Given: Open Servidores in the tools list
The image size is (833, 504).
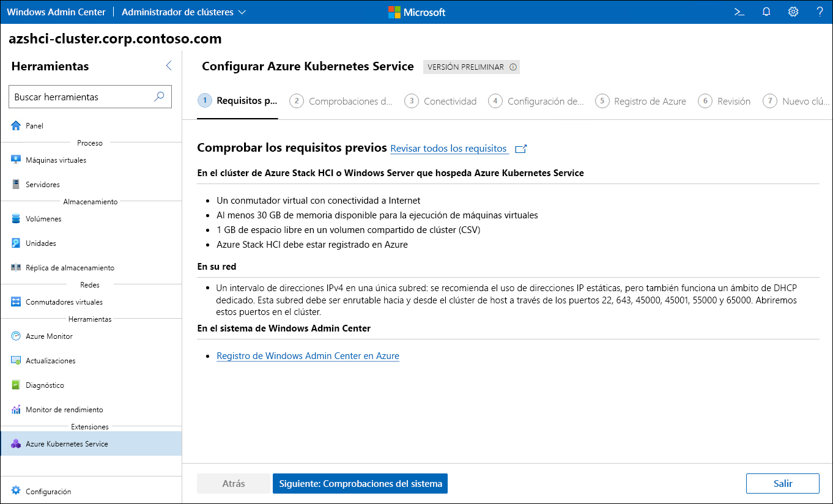Looking at the screenshot, I should tap(91, 184).
